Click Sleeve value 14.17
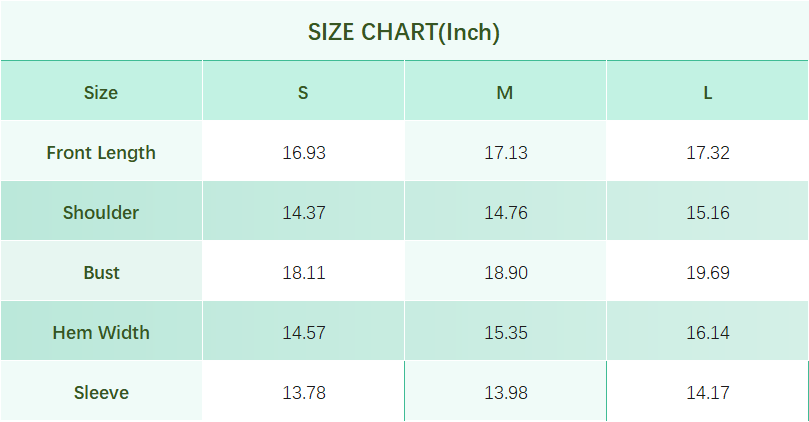Viewport: 809px width, 422px height. pos(708,393)
